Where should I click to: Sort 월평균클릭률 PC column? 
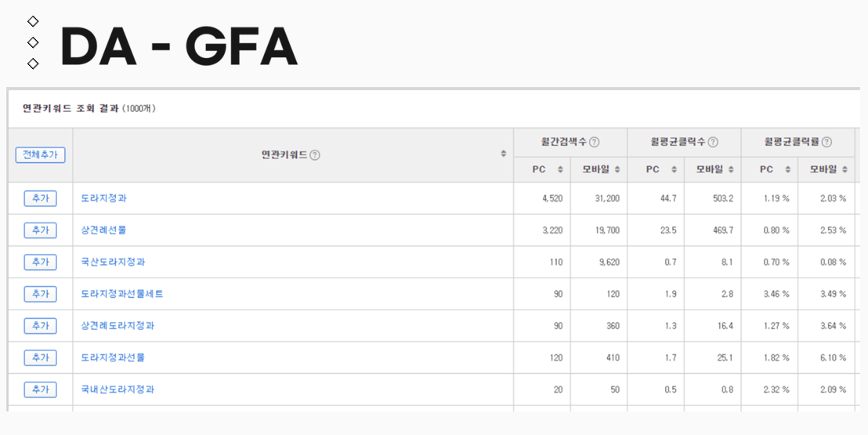[x=788, y=169]
